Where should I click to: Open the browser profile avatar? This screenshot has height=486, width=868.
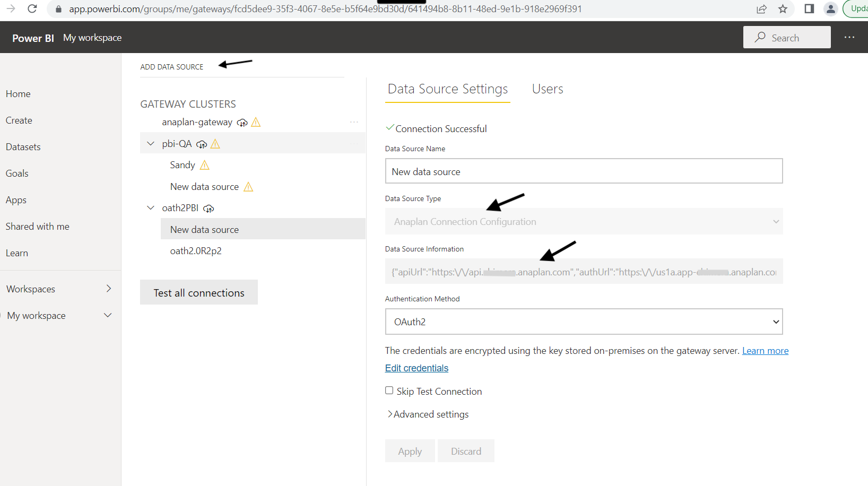click(x=830, y=8)
